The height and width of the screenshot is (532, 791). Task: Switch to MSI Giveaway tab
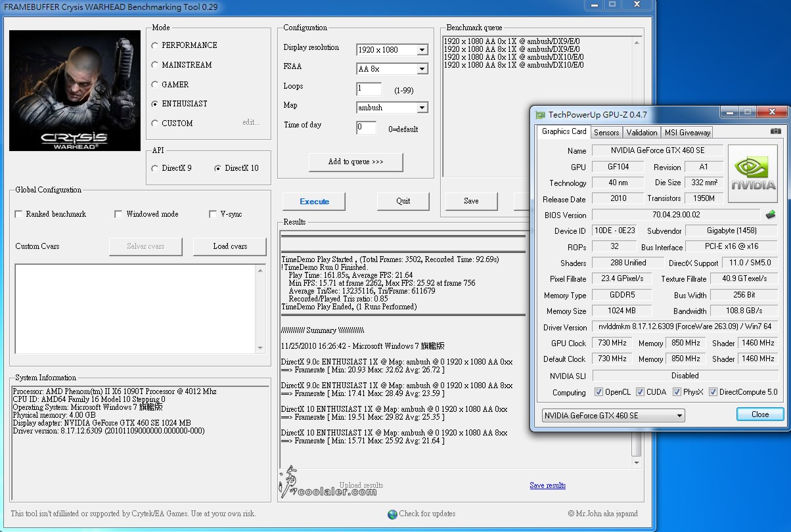(687, 132)
